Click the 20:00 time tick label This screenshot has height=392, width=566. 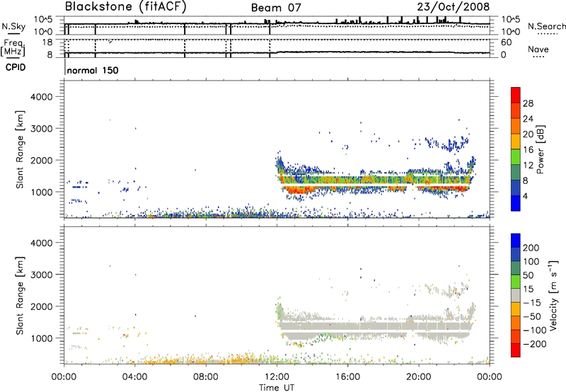pyautogui.click(x=418, y=377)
